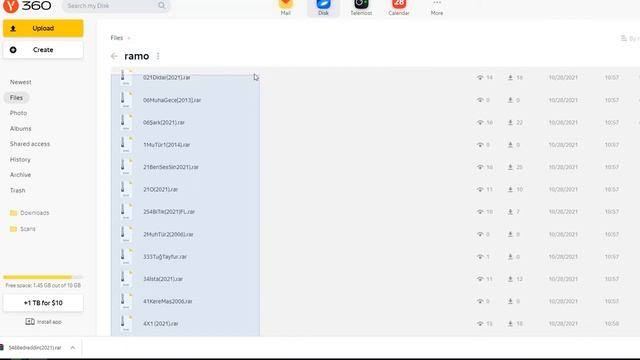640x360 pixels.
Task: Click the Create button
Action: coord(43,50)
